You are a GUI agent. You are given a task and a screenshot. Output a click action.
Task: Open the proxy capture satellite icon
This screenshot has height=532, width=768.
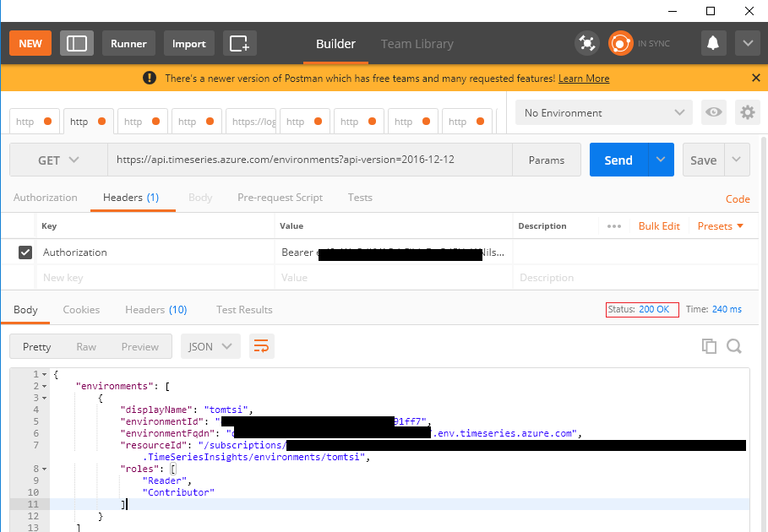coord(587,44)
